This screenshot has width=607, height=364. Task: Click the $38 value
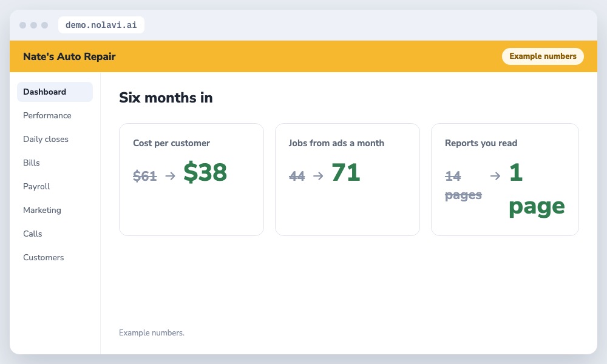pyautogui.click(x=205, y=172)
